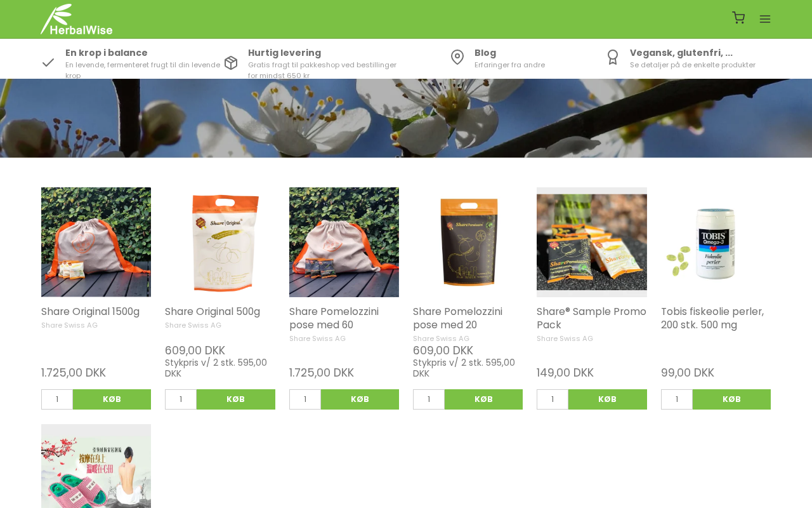Click the HerbalWise logo
Image resolution: width=812 pixels, height=508 pixels.
[77, 19]
